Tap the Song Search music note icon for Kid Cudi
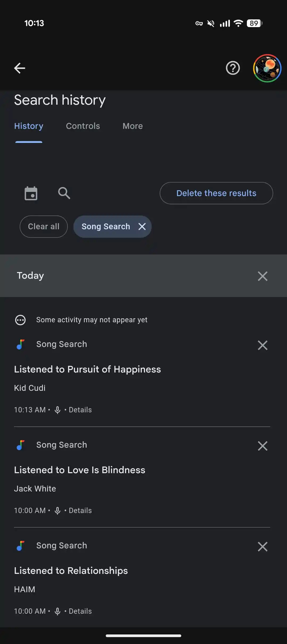The height and width of the screenshot is (644, 287). click(20, 344)
